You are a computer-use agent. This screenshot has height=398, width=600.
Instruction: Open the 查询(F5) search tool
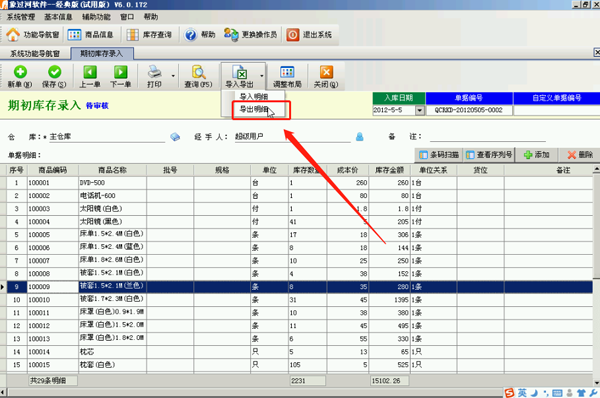(x=198, y=77)
